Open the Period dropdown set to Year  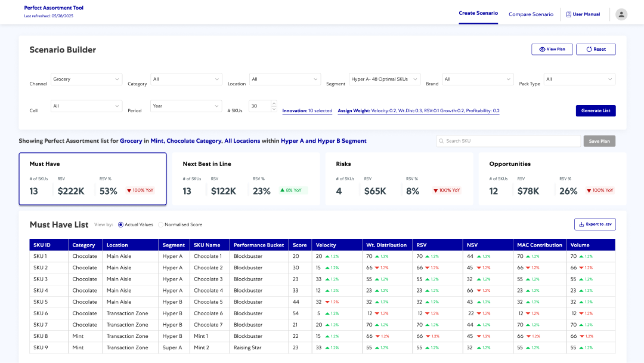click(186, 106)
